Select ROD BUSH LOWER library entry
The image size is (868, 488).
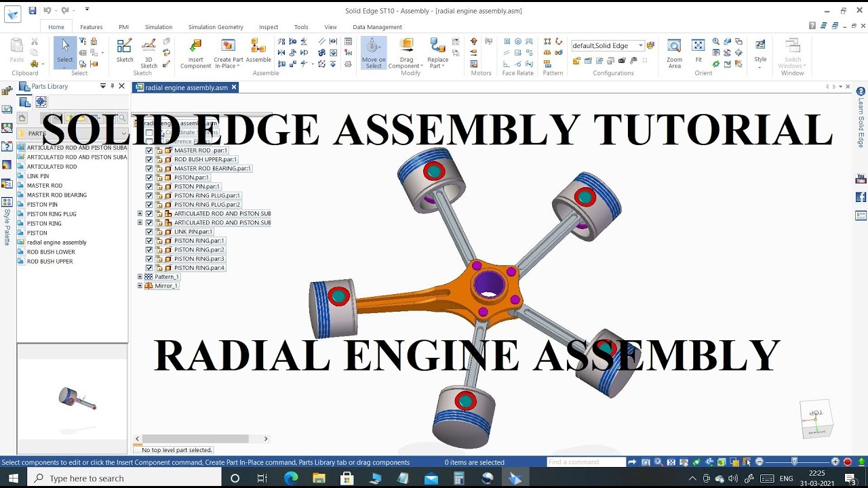click(51, 252)
